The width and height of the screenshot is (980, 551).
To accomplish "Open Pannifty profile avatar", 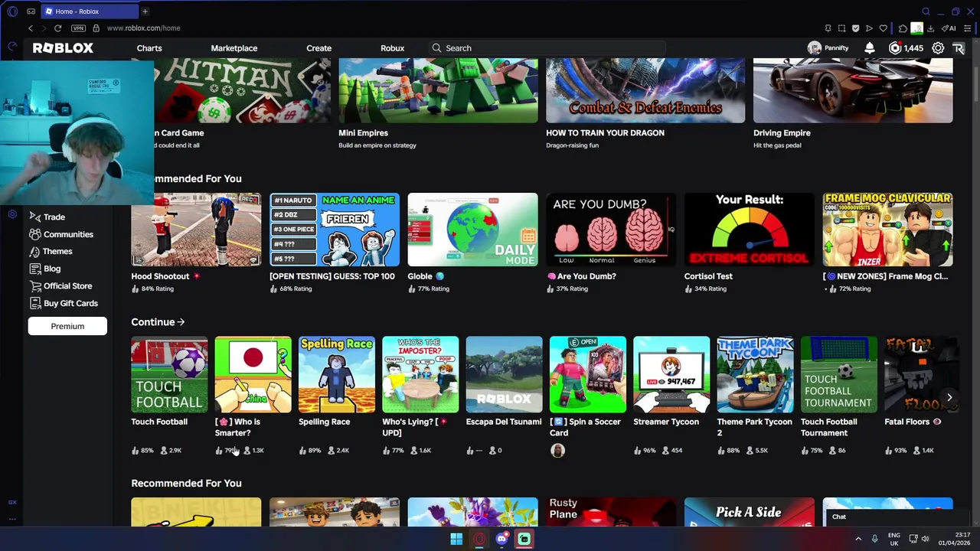I will (814, 48).
